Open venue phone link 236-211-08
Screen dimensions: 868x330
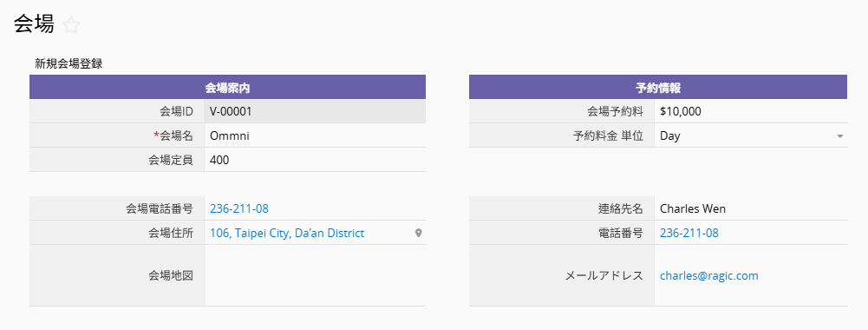coord(239,209)
